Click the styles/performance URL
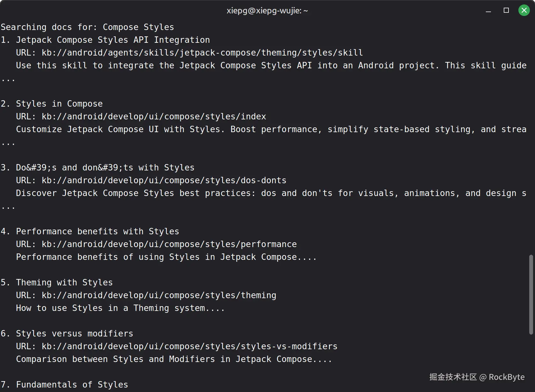This screenshot has height=392, width=535. click(x=169, y=244)
